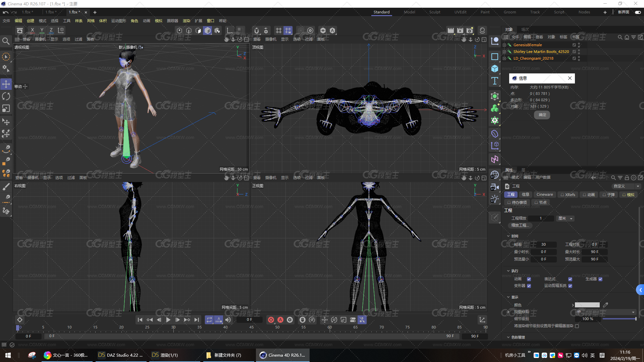
Task: Click the render view clapperboard icon
Action: [x=451, y=31]
